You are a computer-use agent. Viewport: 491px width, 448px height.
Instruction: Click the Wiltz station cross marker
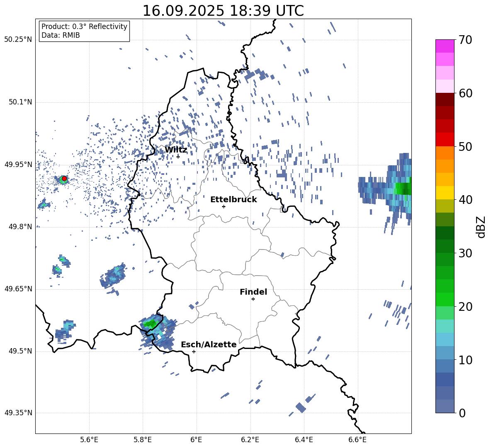click(x=178, y=156)
